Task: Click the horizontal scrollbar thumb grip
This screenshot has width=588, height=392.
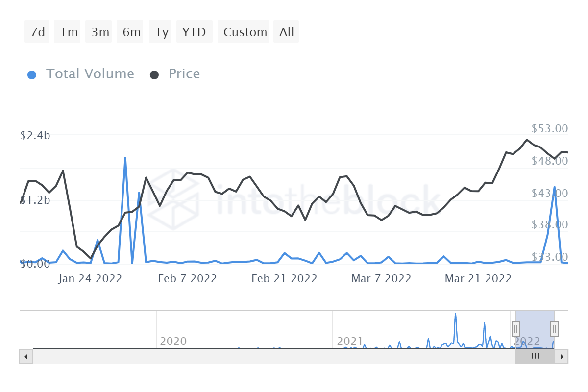Action: click(x=535, y=356)
